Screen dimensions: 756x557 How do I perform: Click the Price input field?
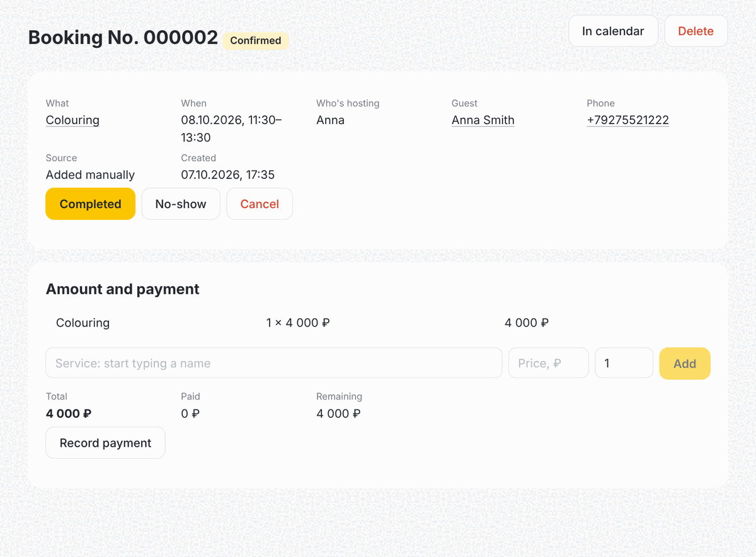(x=549, y=363)
